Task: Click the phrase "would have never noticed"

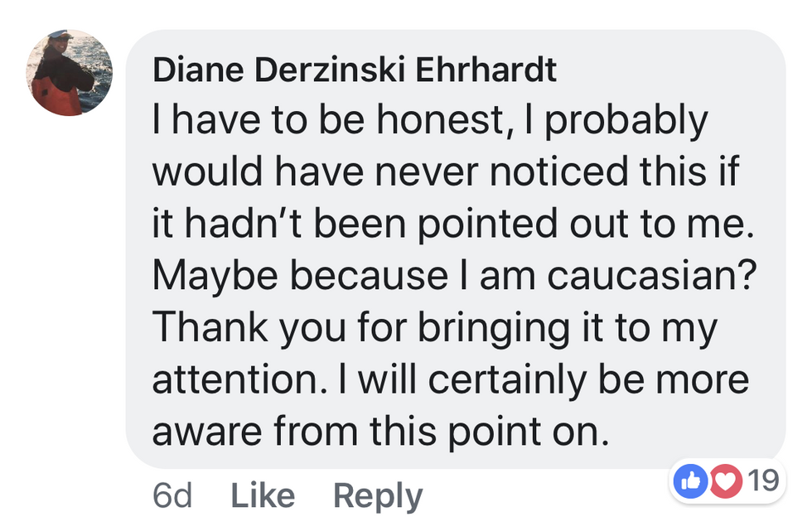Action: (390, 172)
